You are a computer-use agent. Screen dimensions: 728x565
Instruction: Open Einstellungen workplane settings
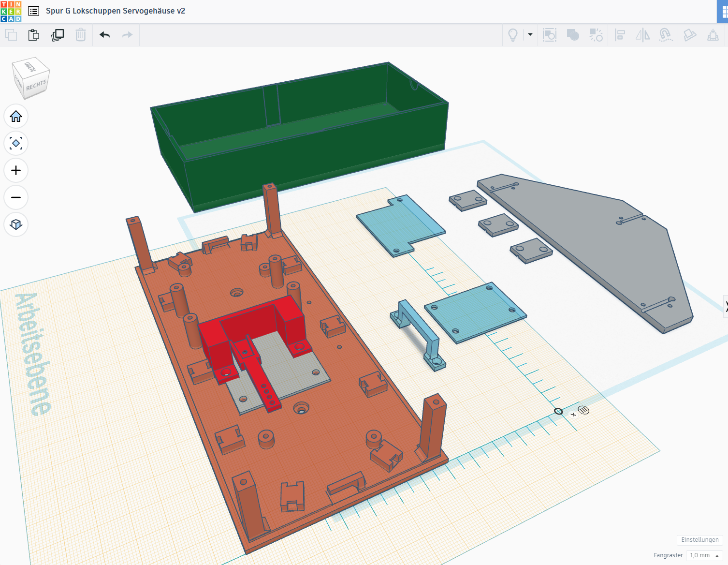tap(699, 540)
